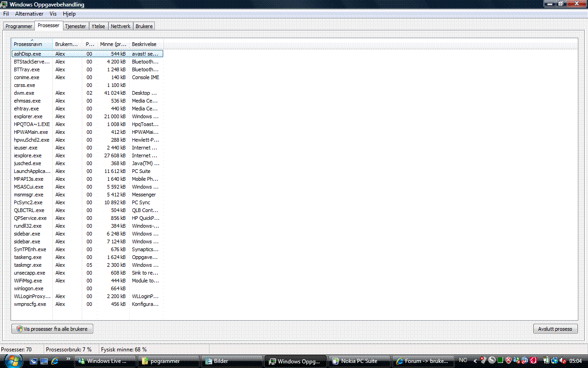588x368 pixels.
Task: Open the Windows Start orb
Action: click(x=14, y=361)
